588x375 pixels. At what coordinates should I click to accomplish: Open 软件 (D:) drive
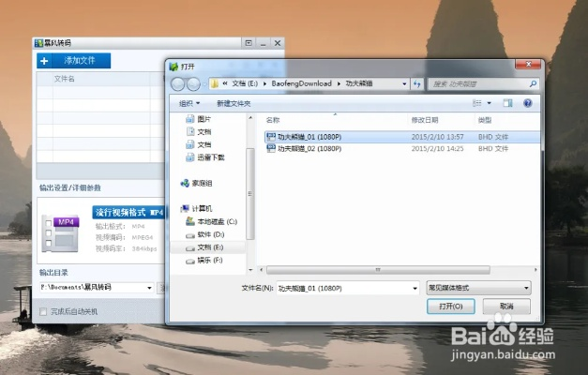pyautogui.click(x=210, y=234)
